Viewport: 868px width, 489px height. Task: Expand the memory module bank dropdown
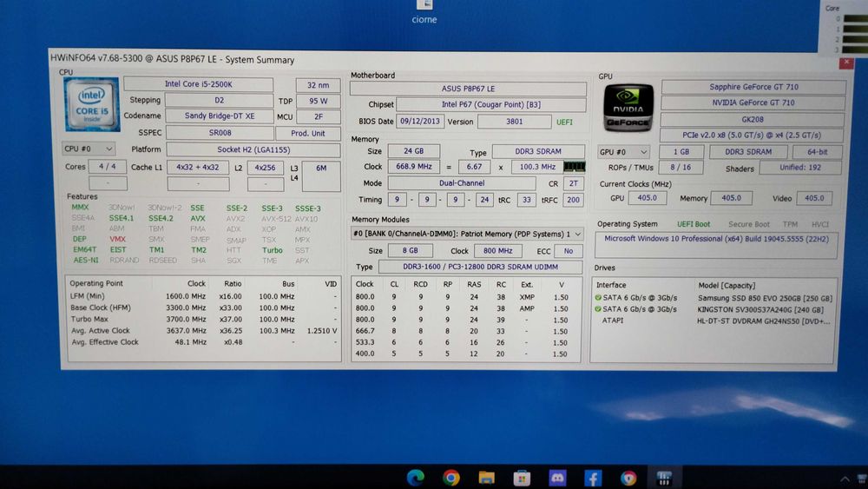tap(467, 235)
